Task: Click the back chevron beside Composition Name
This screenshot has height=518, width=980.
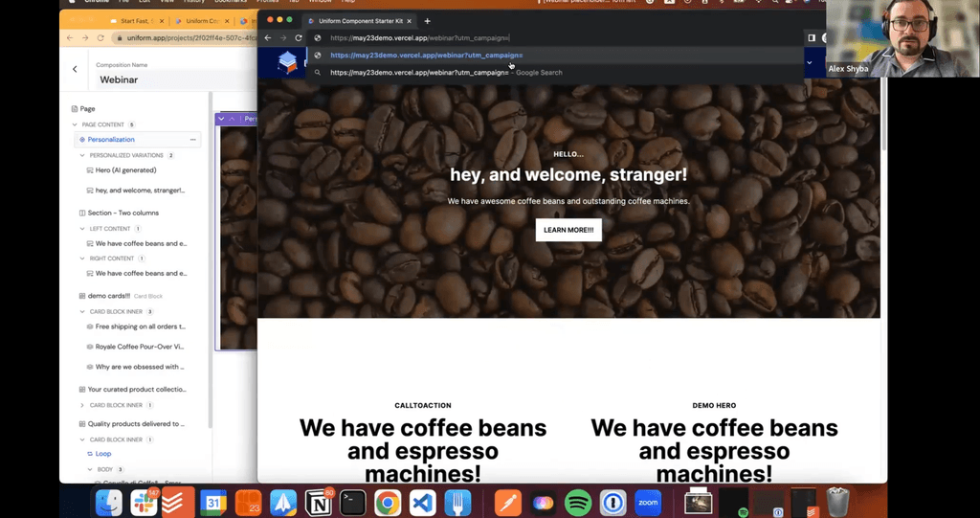Action: coord(75,70)
